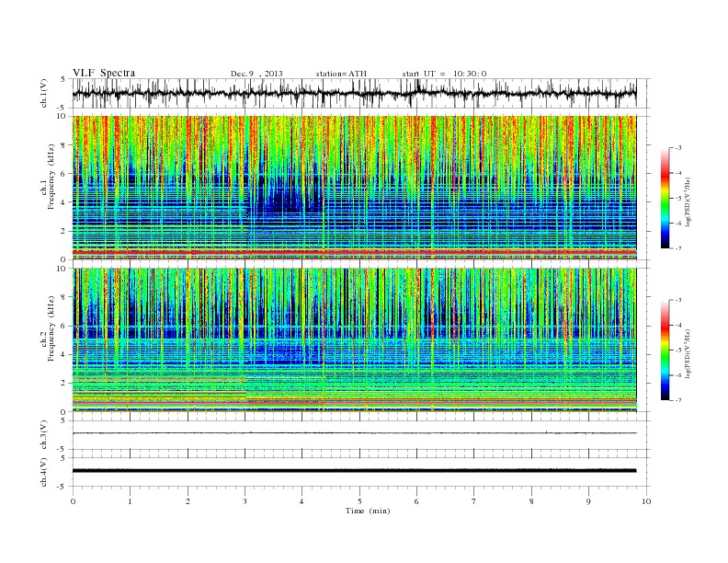This screenshot has height=563, width=728.
Task: Click inside the ch.2 frequency spectrogram
Action: [354, 340]
